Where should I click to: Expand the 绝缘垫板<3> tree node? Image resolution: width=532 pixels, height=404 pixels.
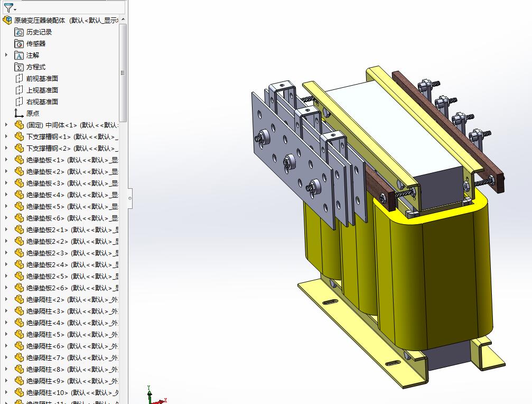6,183
